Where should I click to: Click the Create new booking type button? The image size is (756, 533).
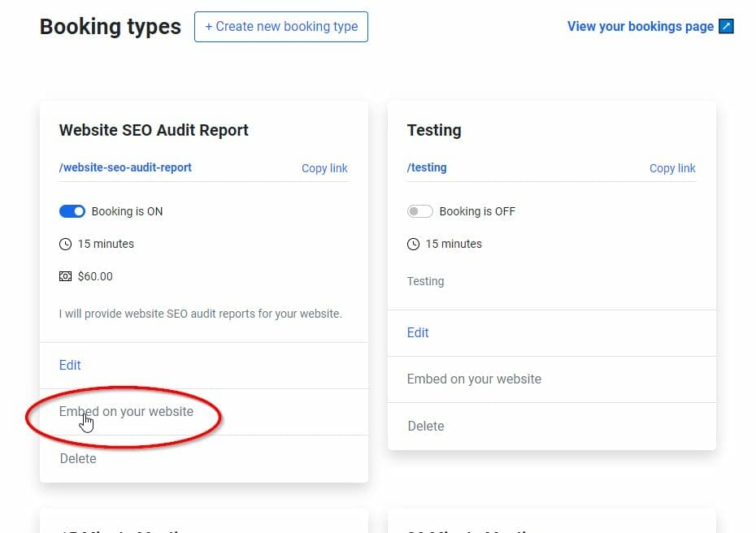click(x=280, y=27)
